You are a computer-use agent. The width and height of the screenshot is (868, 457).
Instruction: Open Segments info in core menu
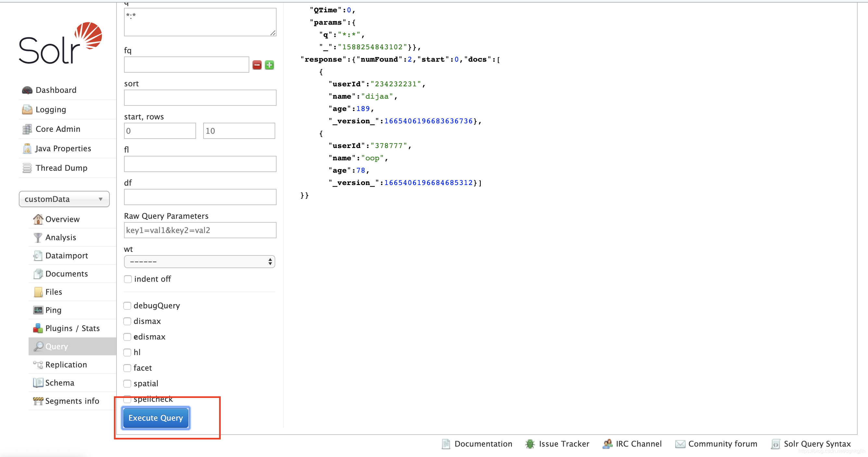72,401
